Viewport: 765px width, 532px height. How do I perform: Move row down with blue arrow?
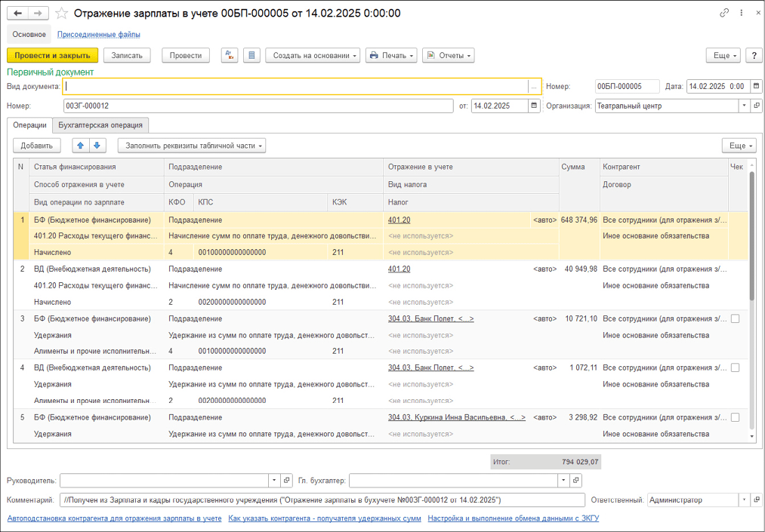click(97, 146)
